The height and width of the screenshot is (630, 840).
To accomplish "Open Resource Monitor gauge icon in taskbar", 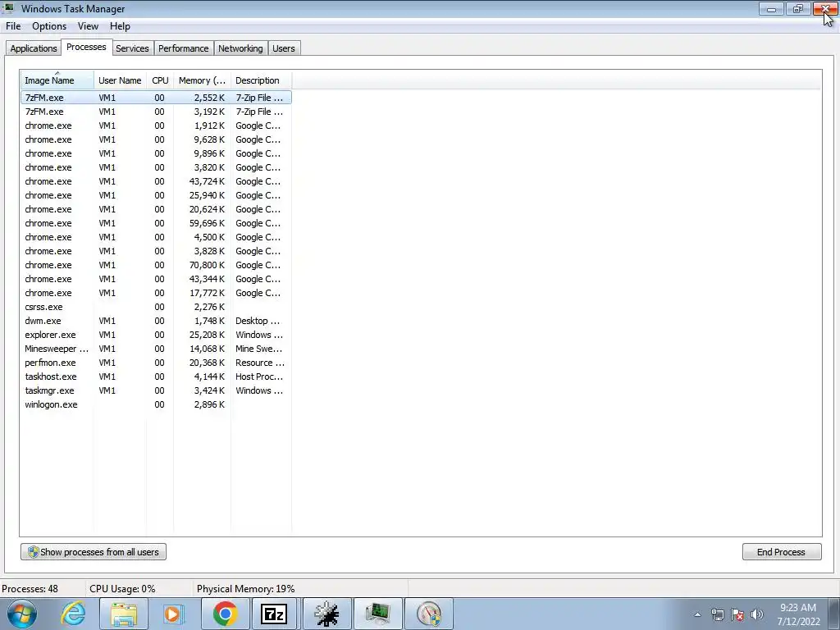I will (429, 614).
